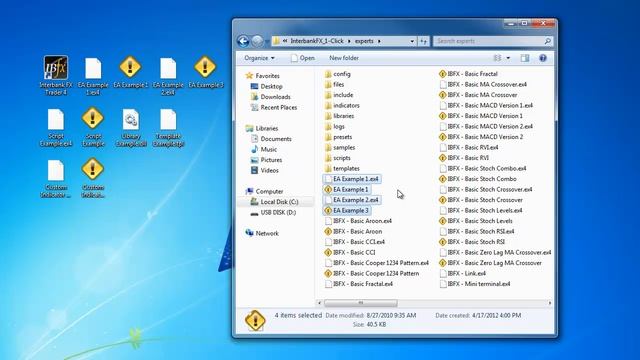
Task: Open the indicators folder
Action: (342, 105)
